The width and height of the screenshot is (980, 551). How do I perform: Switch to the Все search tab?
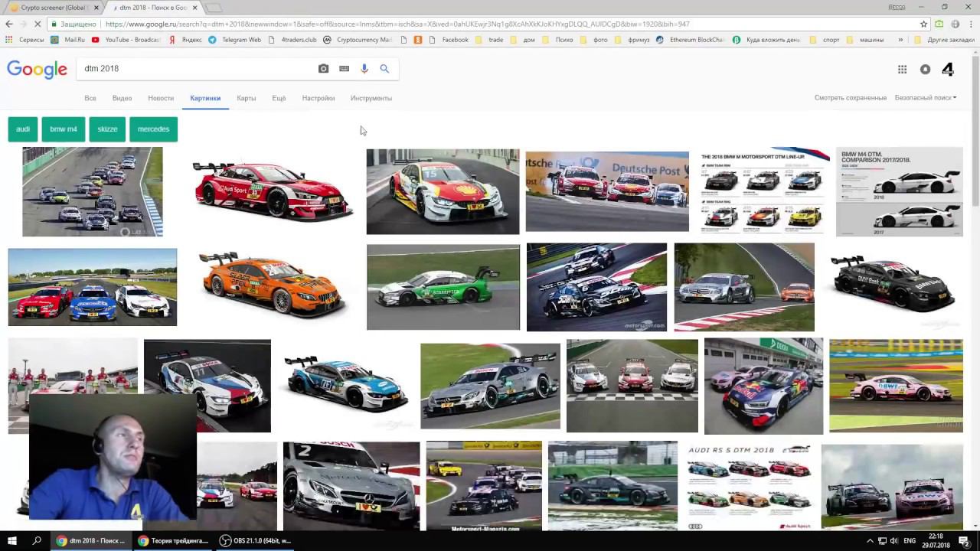90,98
